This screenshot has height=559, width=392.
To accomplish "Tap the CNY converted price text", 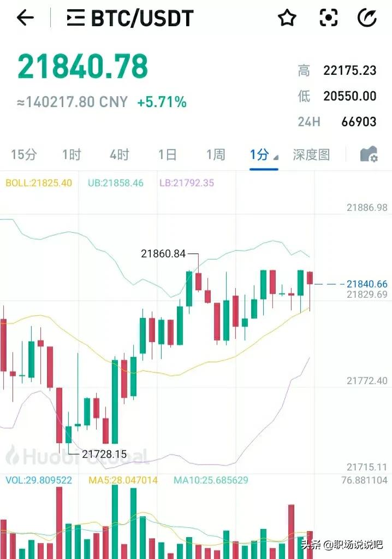I will click(72, 102).
